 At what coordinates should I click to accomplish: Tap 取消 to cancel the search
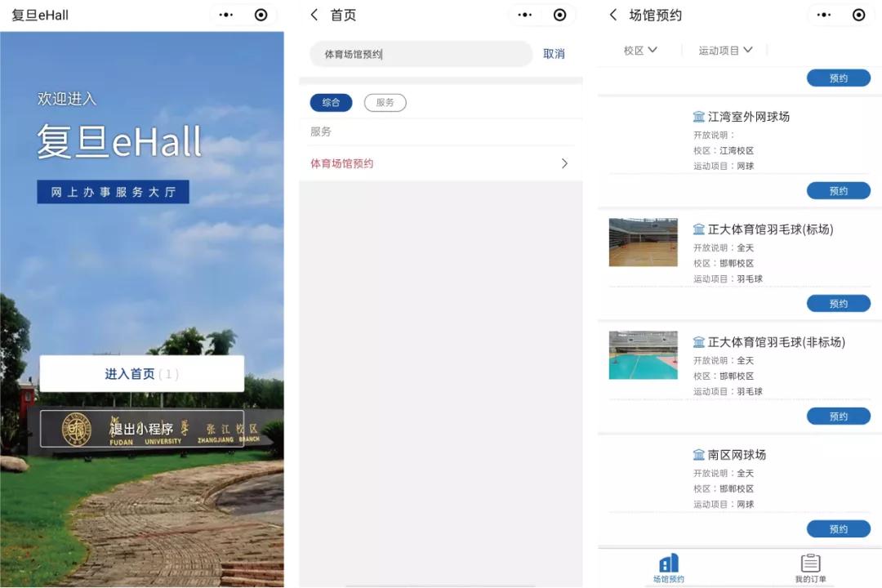pyautogui.click(x=554, y=53)
